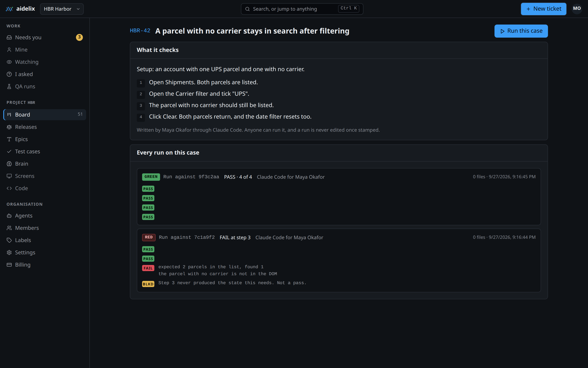Click the Mine person icon
The image size is (588, 368).
coord(9,50)
